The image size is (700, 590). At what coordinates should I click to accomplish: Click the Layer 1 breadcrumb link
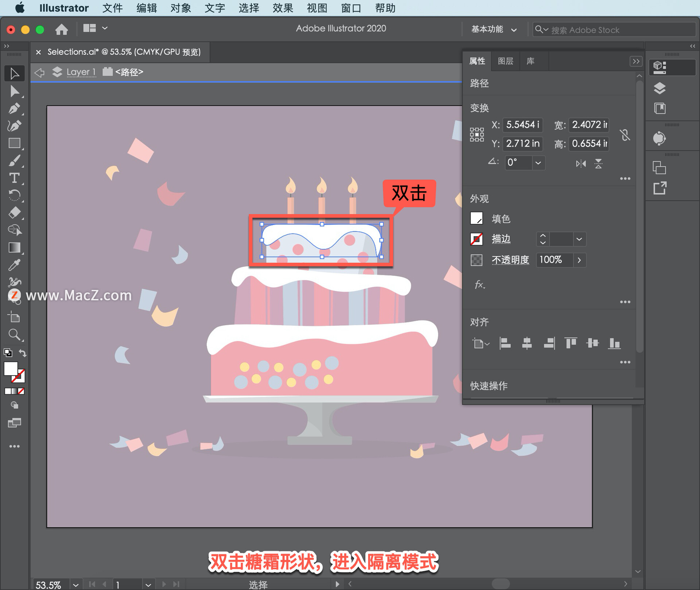[x=81, y=72]
